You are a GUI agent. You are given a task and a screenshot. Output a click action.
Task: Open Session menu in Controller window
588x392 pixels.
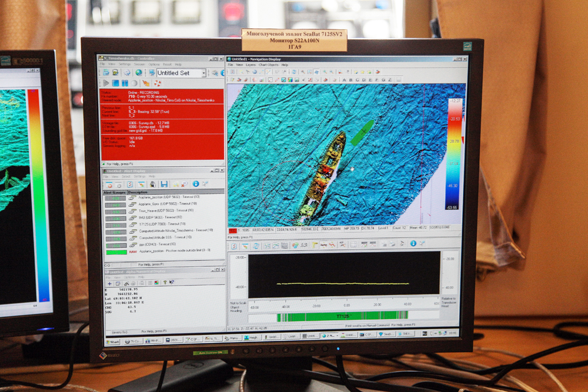pyautogui.click(x=139, y=65)
